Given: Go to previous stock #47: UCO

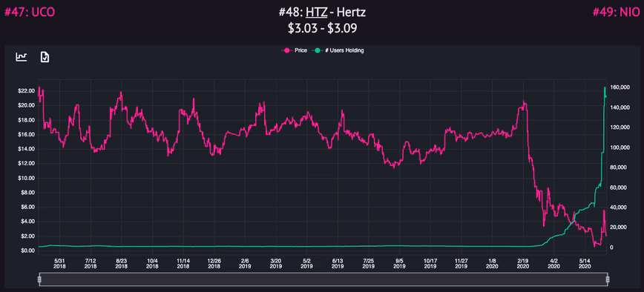Looking at the screenshot, I should [x=30, y=13].
